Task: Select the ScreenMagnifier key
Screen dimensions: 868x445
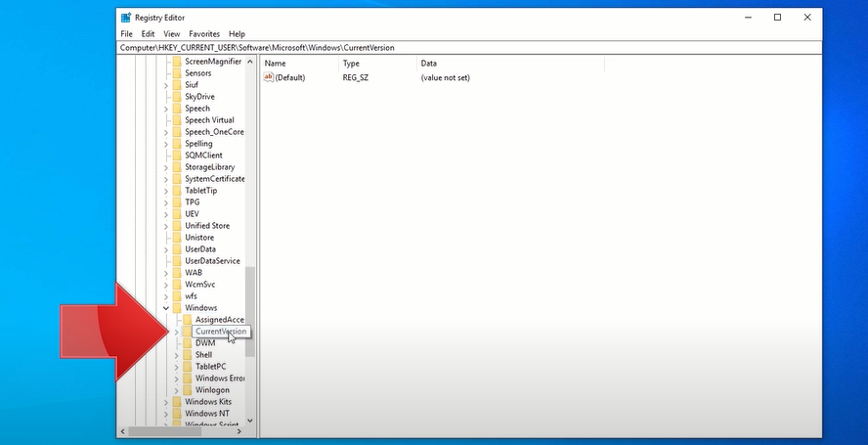Action: [213, 62]
